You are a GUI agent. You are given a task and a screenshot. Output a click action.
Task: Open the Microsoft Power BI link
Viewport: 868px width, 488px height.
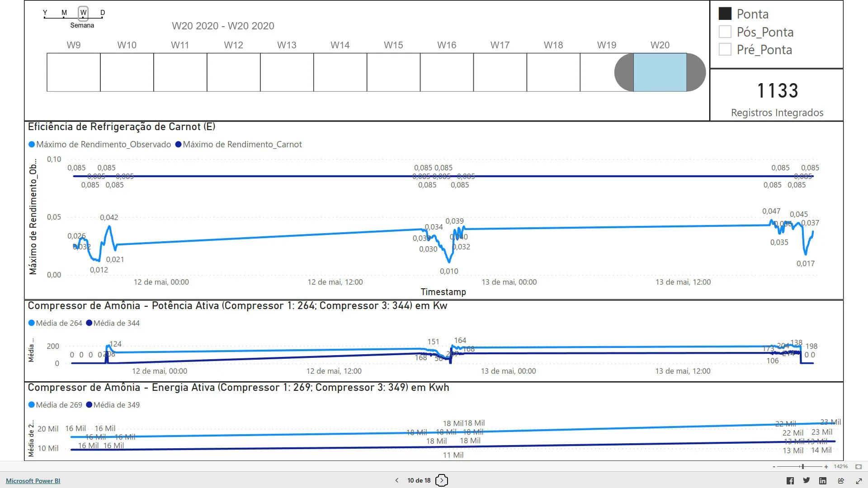point(33,481)
